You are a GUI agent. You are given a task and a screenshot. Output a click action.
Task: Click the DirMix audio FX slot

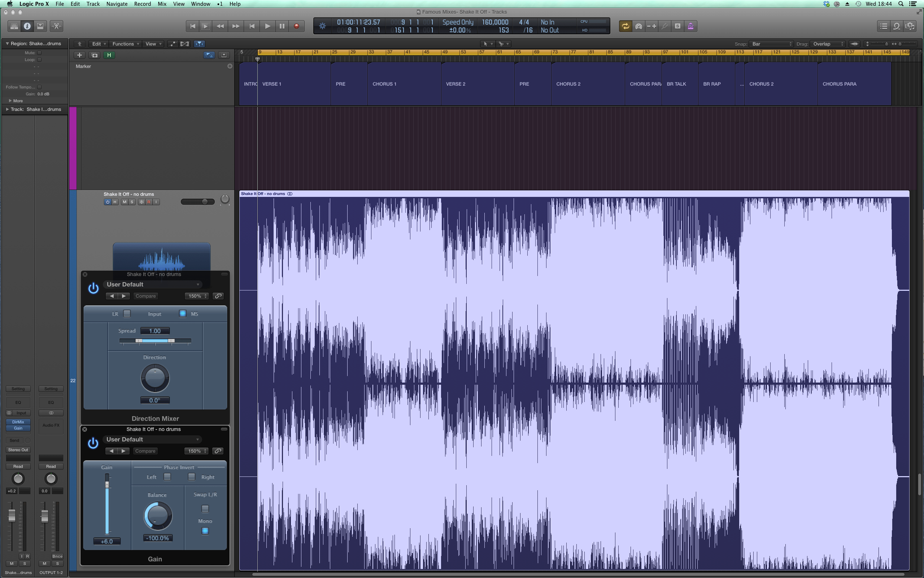coord(18,422)
